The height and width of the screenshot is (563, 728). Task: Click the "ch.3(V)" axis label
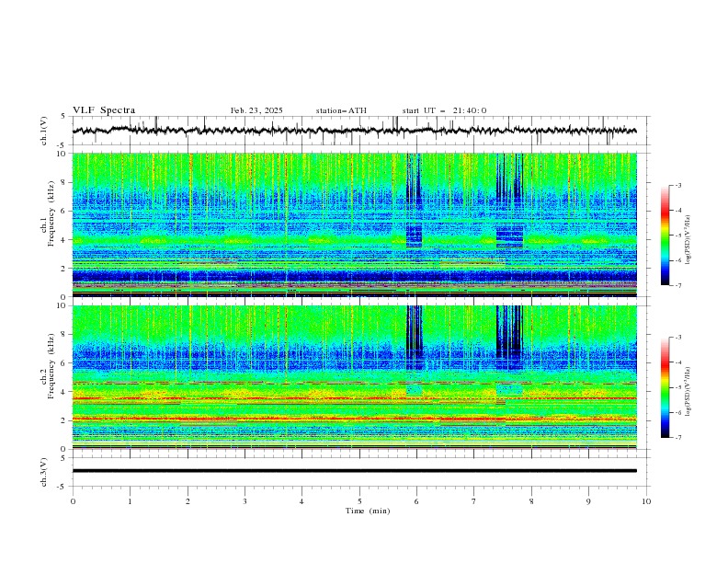point(44,472)
